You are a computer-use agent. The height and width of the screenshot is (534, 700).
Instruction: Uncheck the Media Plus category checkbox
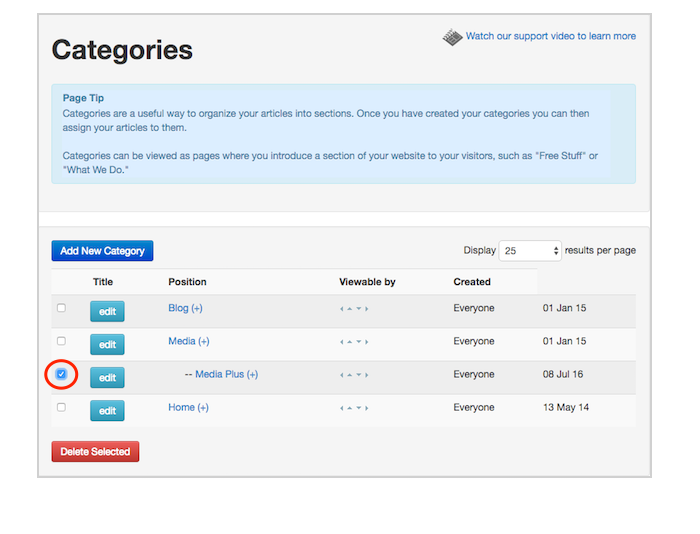(62, 374)
